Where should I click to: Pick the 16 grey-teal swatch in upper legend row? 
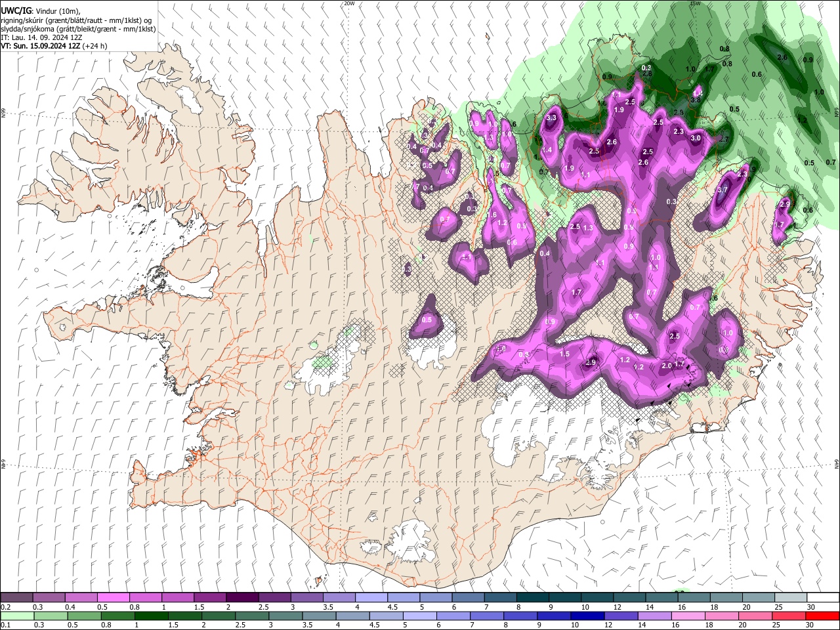(694, 598)
